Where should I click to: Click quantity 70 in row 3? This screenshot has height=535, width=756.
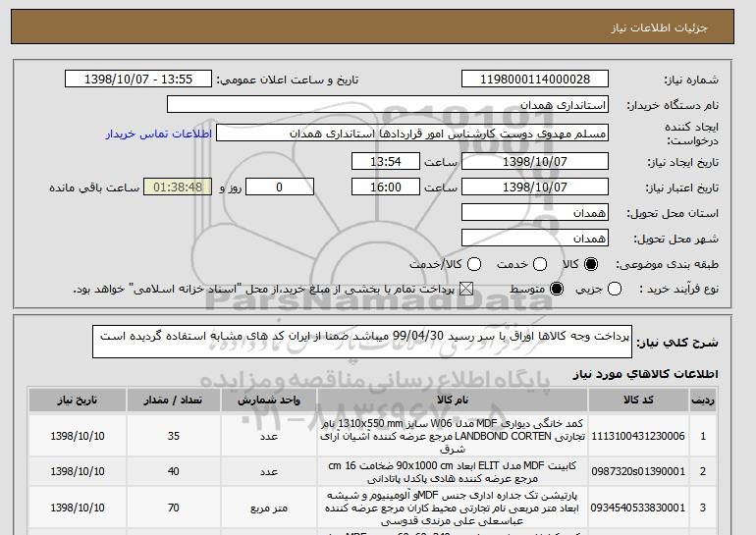(x=174, y=508)
